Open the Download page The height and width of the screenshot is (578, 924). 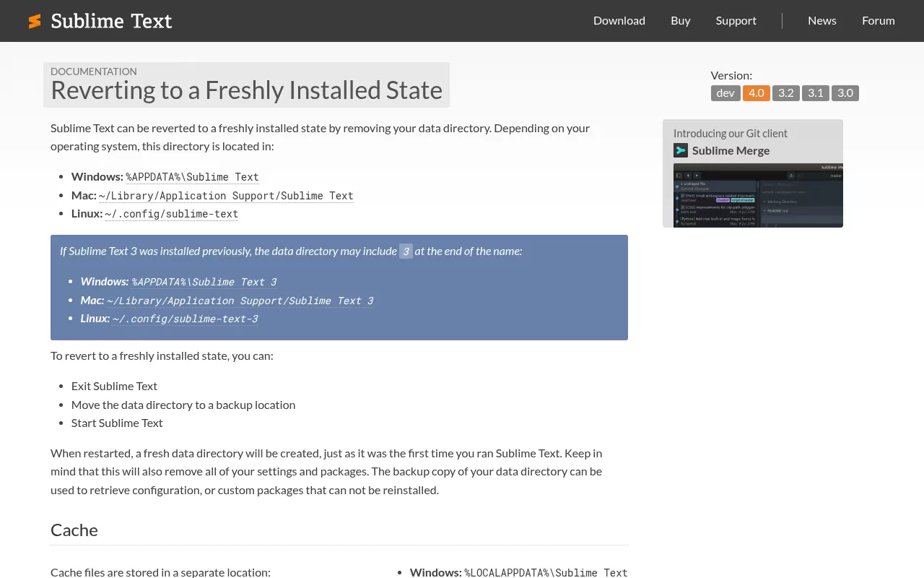pos(619,20)
